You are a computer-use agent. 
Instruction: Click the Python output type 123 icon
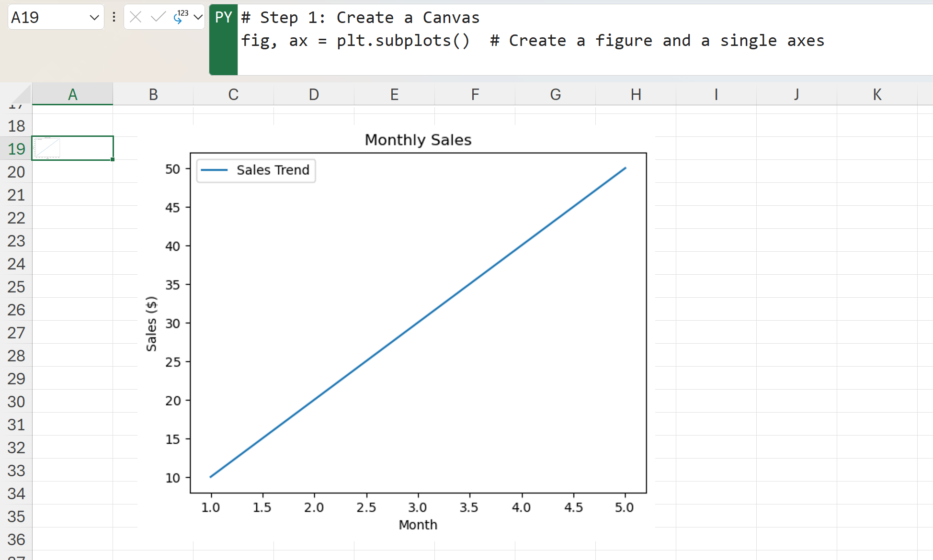[181, 17]
